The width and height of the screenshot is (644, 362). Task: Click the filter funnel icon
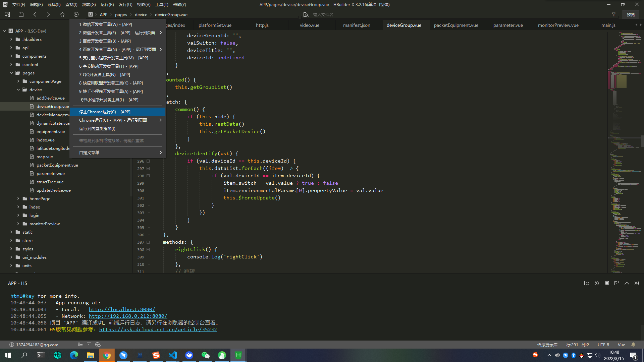613,14
